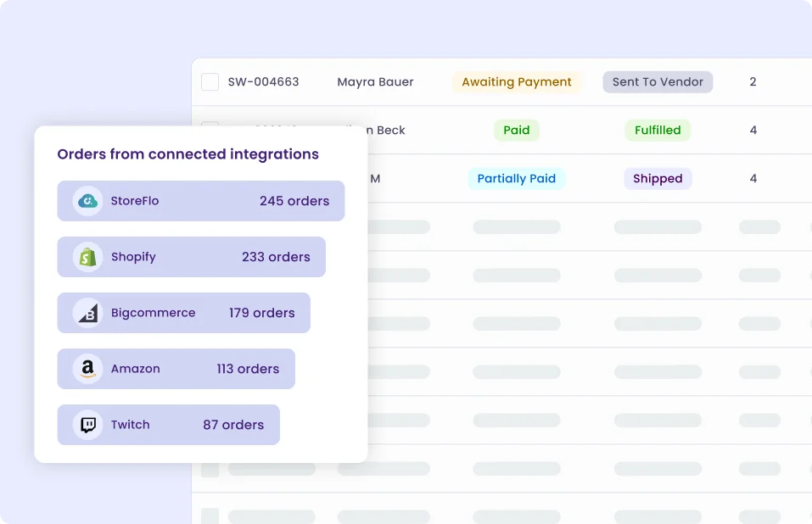
Task: Click the 113 orders count
Action: [x=248, y=368]
